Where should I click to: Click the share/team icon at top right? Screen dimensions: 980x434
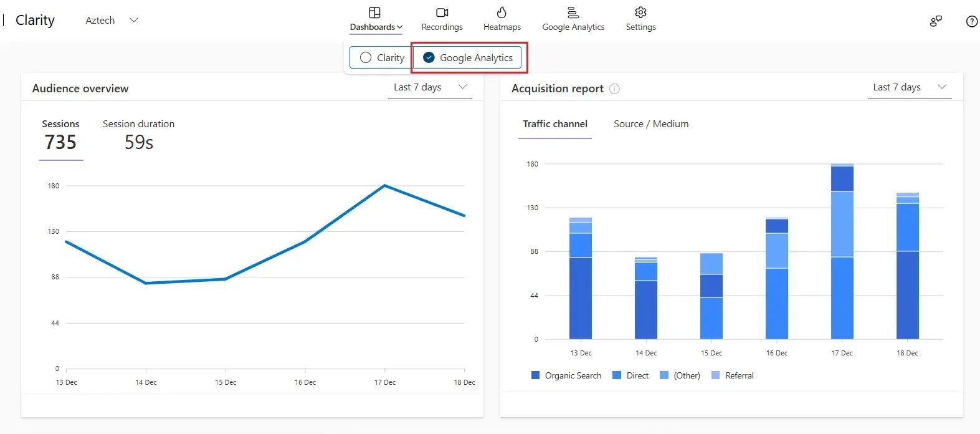click(936, 21)
